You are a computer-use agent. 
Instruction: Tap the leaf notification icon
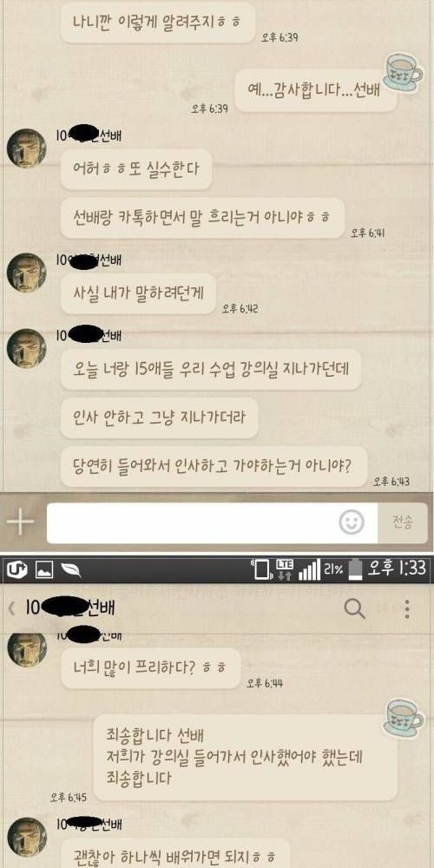click(x=71, y=569)
